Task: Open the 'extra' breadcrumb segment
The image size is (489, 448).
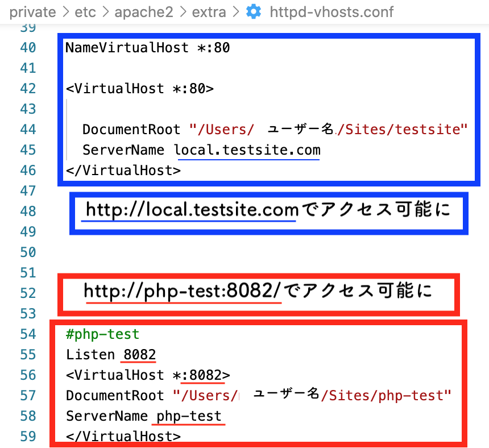Action: 209,13
